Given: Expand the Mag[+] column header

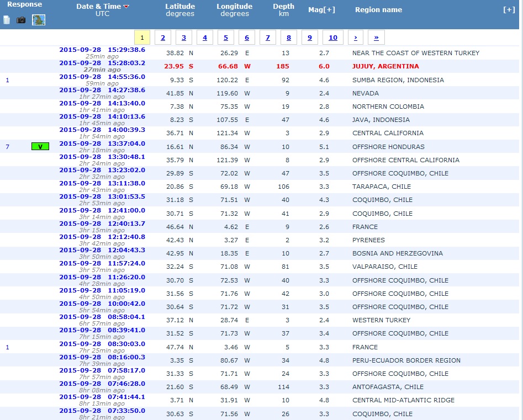Looking at the screenshot, I should (321, 10).
